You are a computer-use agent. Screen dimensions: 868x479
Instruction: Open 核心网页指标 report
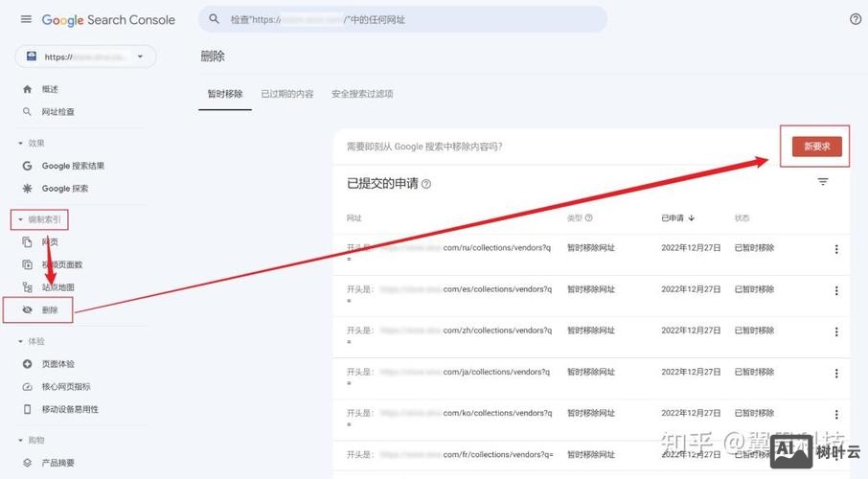(x=66, y=386)
